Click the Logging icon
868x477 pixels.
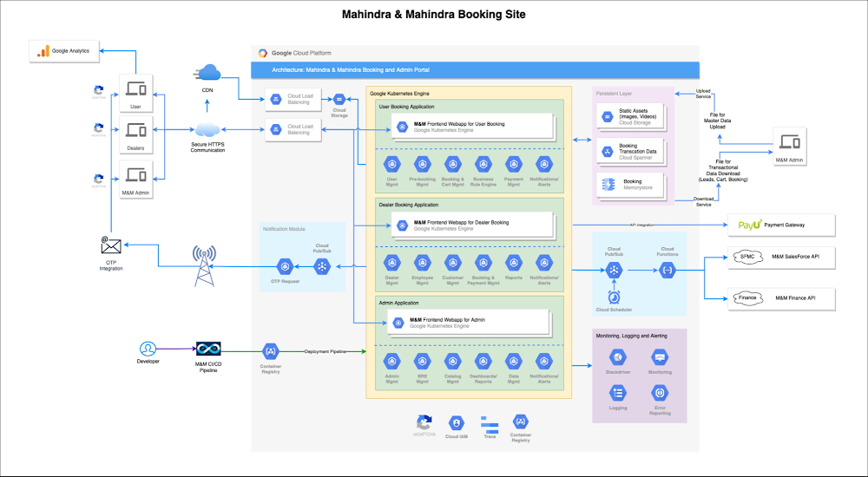click(x=618, y=394)
